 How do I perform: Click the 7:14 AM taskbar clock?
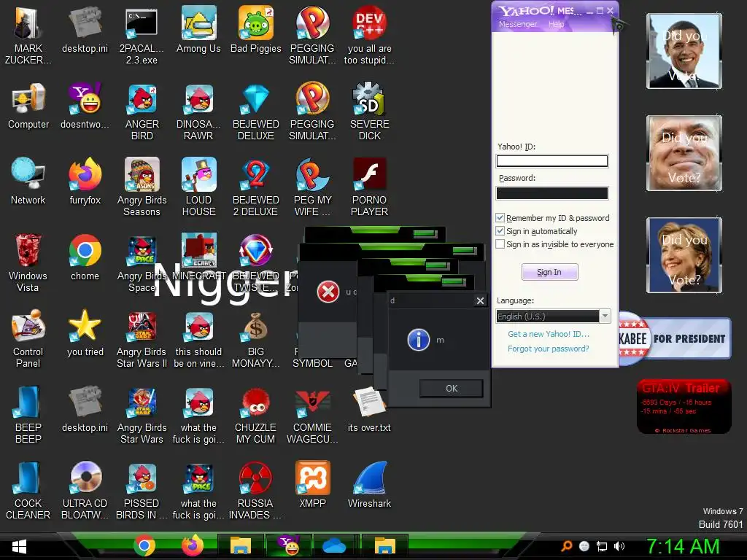coord(683,546)
